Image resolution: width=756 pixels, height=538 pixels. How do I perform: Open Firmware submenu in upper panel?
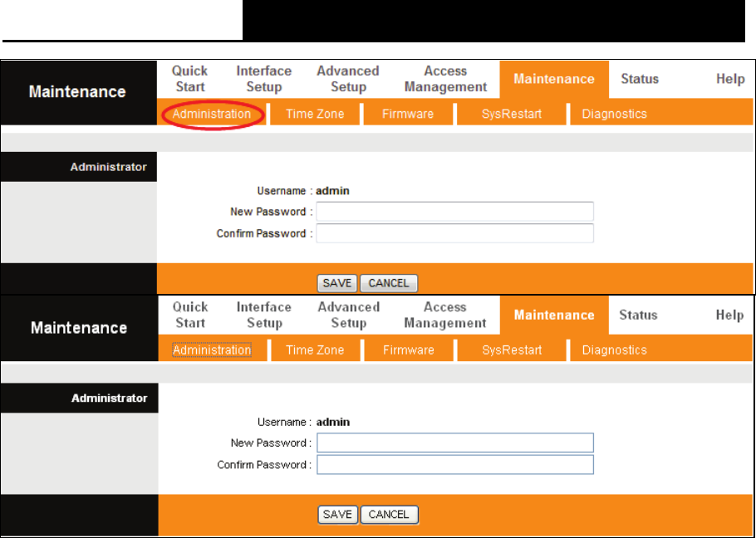408,114
